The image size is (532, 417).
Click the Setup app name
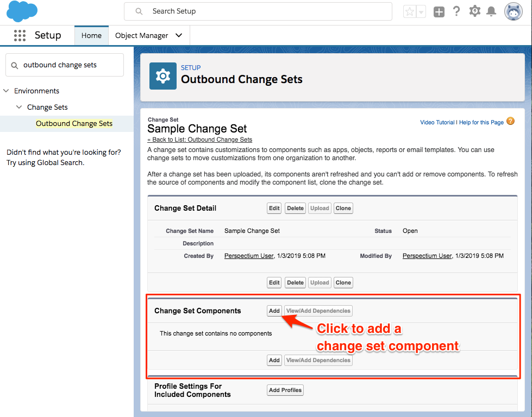(48, 35)
